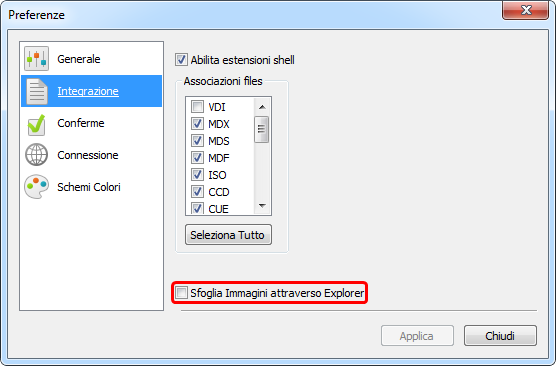Image resolution: width=556 pixels, height=366 pixels.
Task: Close dialog with Chiudi button
Action: pos(500,336)
